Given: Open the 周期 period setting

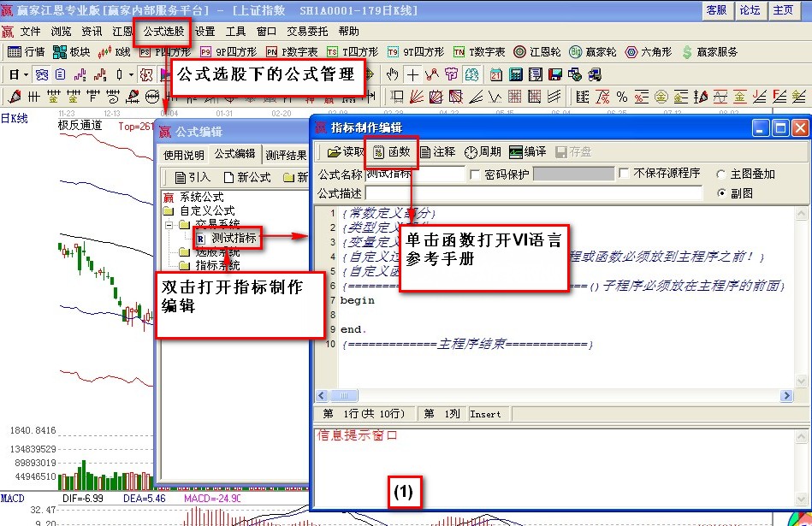Looking at the screenshot, I should (483, 151).
